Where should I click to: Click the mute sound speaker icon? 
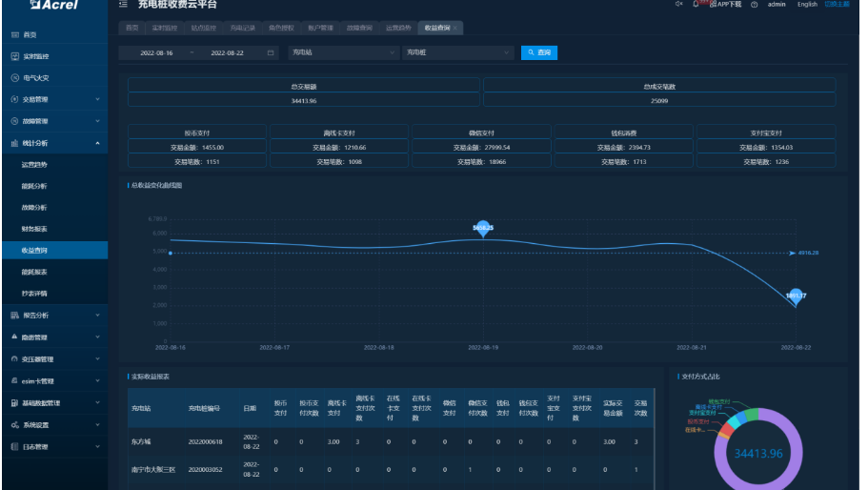click(679, 5)
